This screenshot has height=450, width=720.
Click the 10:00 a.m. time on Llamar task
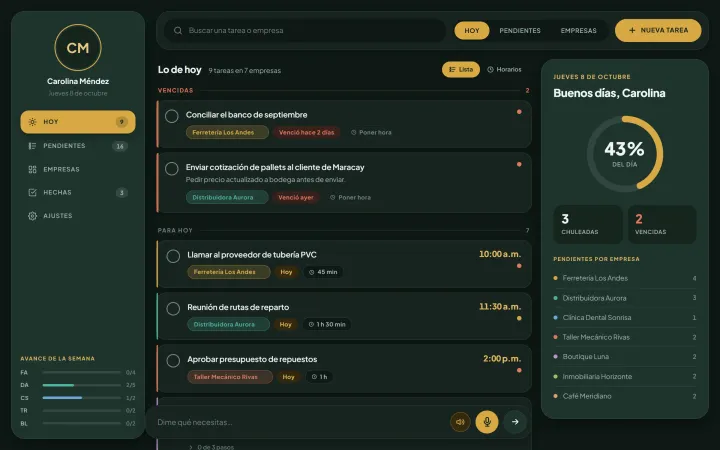(500, 254)
